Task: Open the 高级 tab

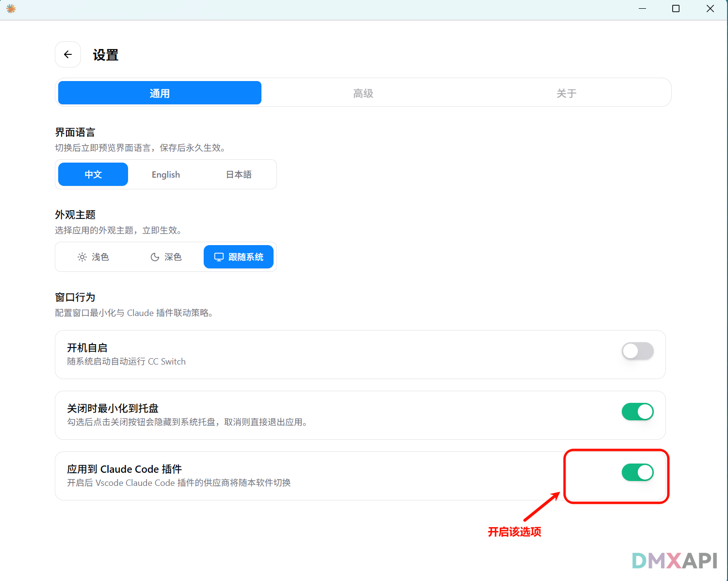Action: [363, 93]
